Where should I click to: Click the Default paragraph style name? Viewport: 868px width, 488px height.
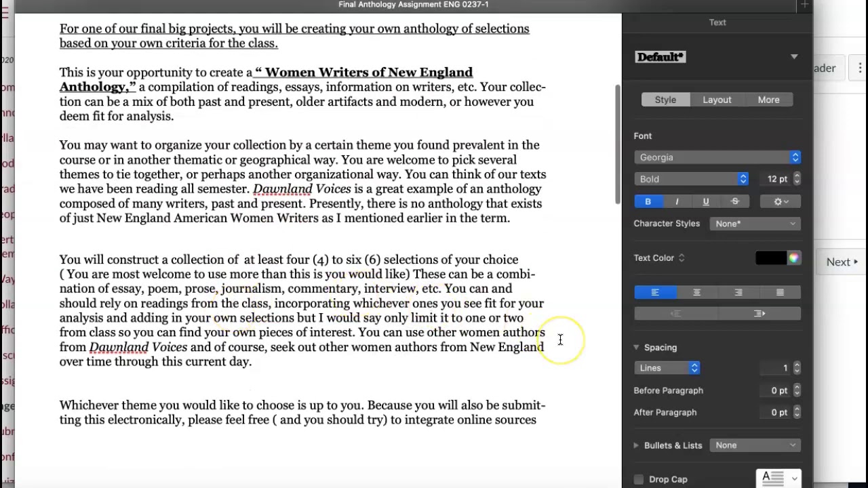point(660,57)
